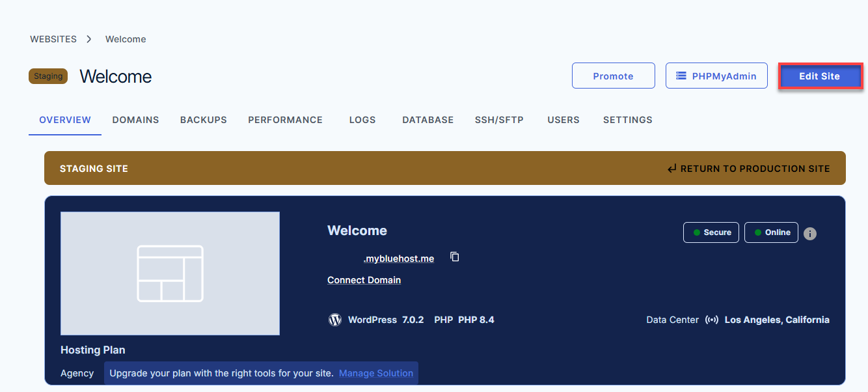Screen dimensions: 868x392
Task: Click the Promote button
Action: [614, 76]
